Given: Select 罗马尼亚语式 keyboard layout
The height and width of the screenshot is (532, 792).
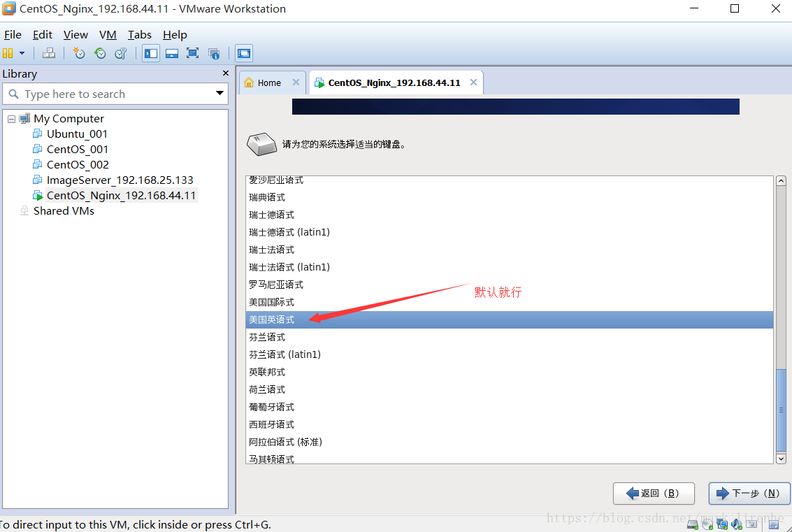Looking at the screenshot, I should coord(509,285).
